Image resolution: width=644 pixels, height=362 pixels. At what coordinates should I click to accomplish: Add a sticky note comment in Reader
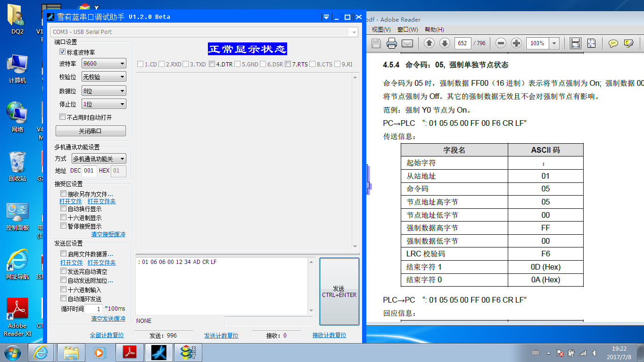(x=613, y=43)
